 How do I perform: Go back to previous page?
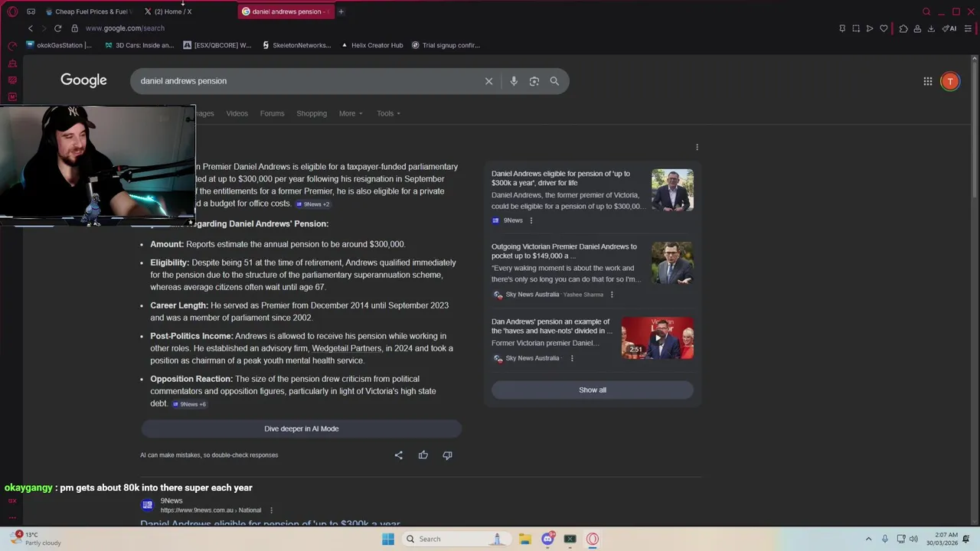[31, 28]
